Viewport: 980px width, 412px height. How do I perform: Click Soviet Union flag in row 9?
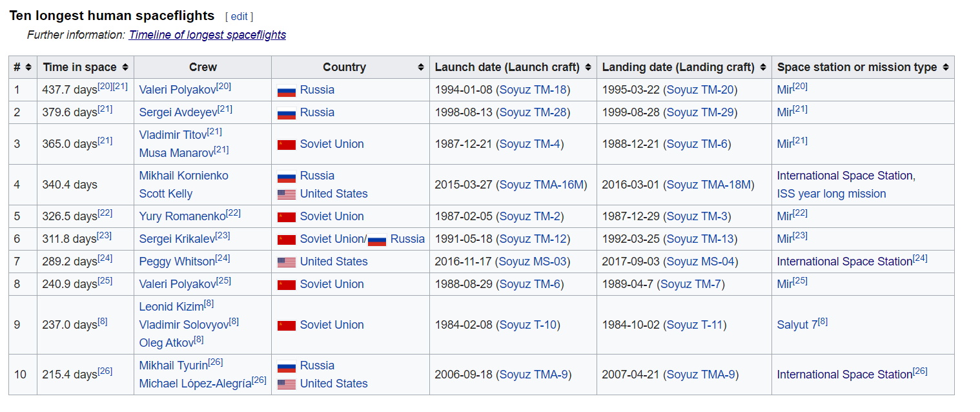(x=287, y=325)
